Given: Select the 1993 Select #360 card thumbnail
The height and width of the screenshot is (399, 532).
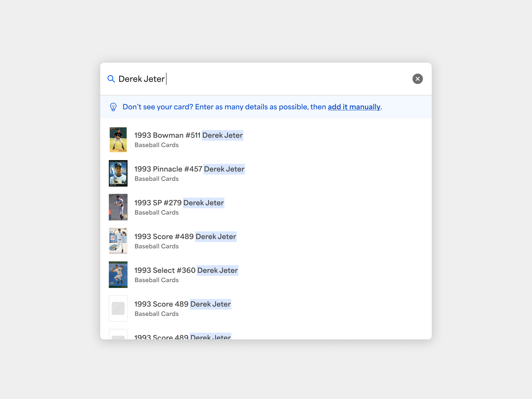Looking at the screenshot, I should [x=118, y=275].
